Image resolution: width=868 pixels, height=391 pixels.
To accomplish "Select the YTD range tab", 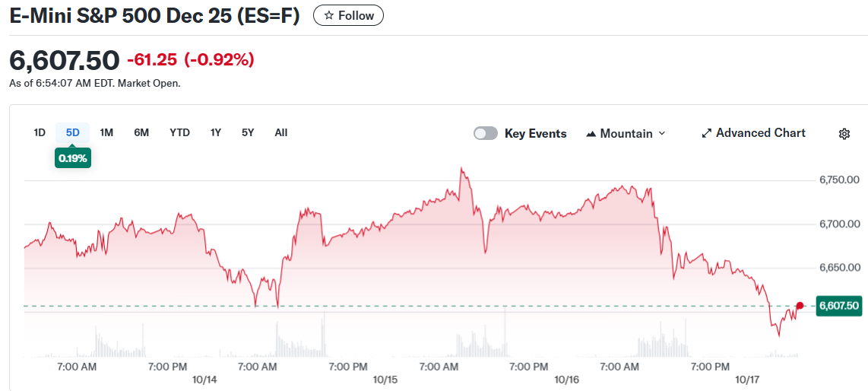I will pyautogui.click(x=179, y=132).
